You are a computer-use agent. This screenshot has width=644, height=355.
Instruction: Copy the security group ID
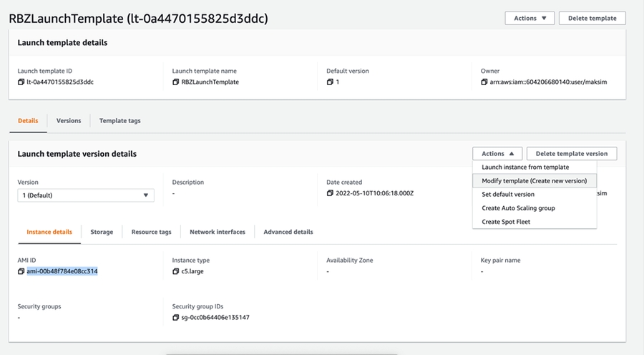coord(176,318)
